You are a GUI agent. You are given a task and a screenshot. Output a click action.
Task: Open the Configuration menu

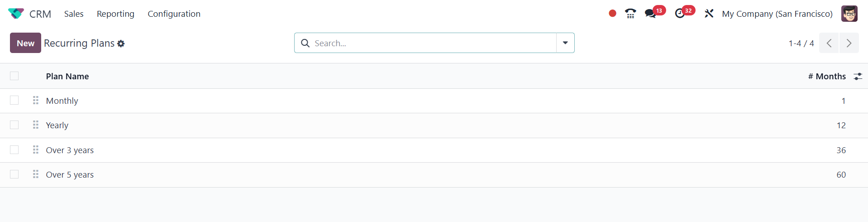(x=174, y=14)
